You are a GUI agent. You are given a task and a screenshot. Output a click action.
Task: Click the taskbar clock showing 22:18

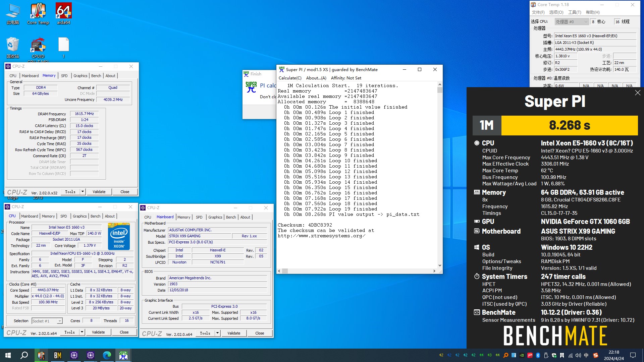tap(614, 355)
